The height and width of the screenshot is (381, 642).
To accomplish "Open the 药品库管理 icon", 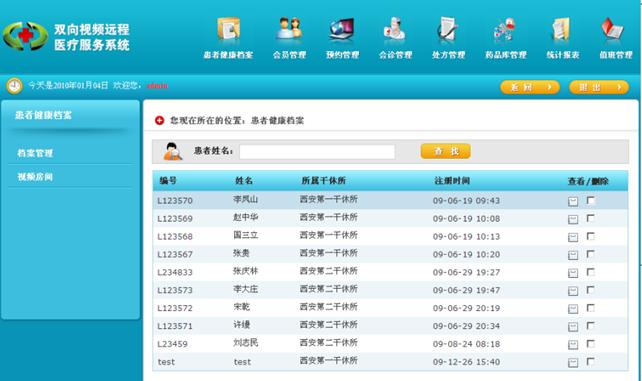I will pyautogui.click(x=504, y=29).
